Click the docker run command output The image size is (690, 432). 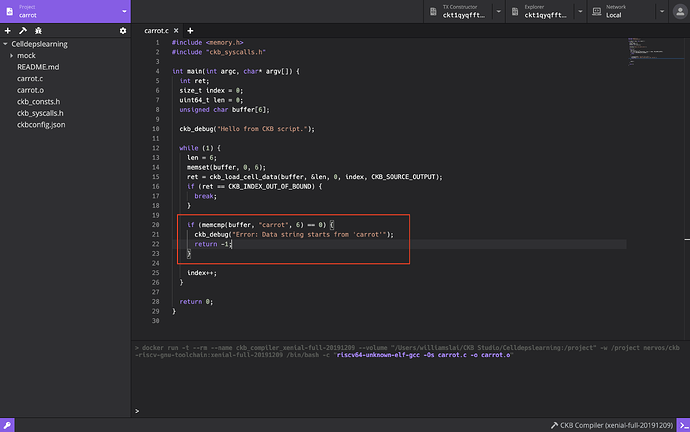pyautogui.click(x=407, y=351)
